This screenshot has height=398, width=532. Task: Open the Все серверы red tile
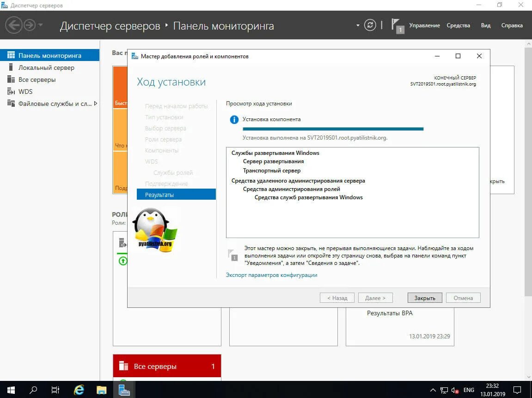click(167, 366)
